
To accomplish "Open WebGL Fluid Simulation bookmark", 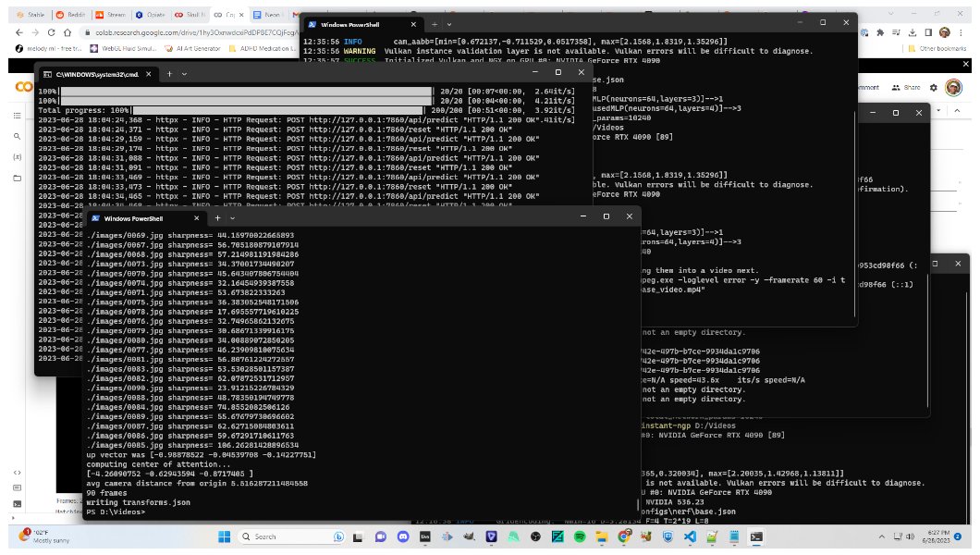I will (x=122, y=48).
